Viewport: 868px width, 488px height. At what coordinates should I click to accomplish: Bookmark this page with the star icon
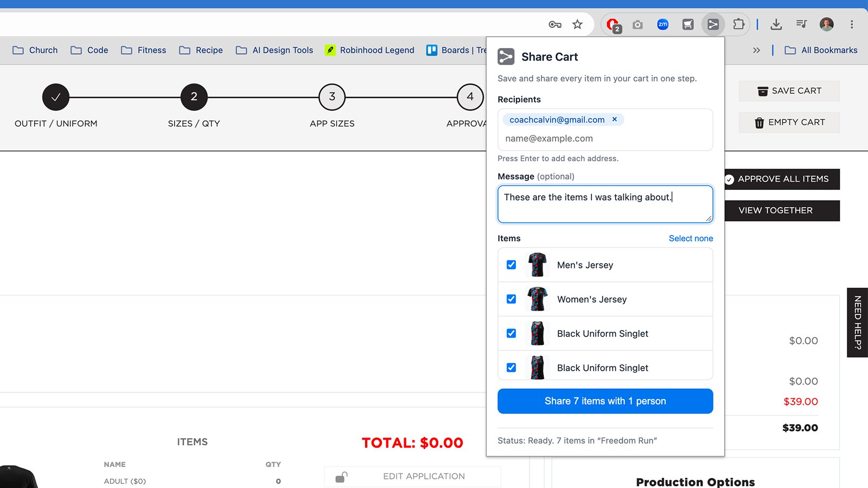tap(578, 24)
